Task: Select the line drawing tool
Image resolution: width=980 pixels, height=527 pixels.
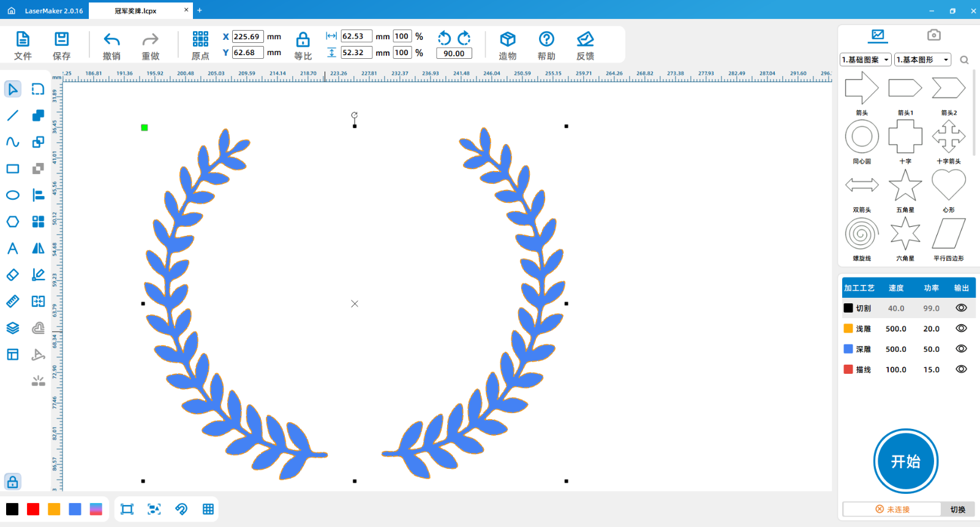Action: [x=12, y=116]
